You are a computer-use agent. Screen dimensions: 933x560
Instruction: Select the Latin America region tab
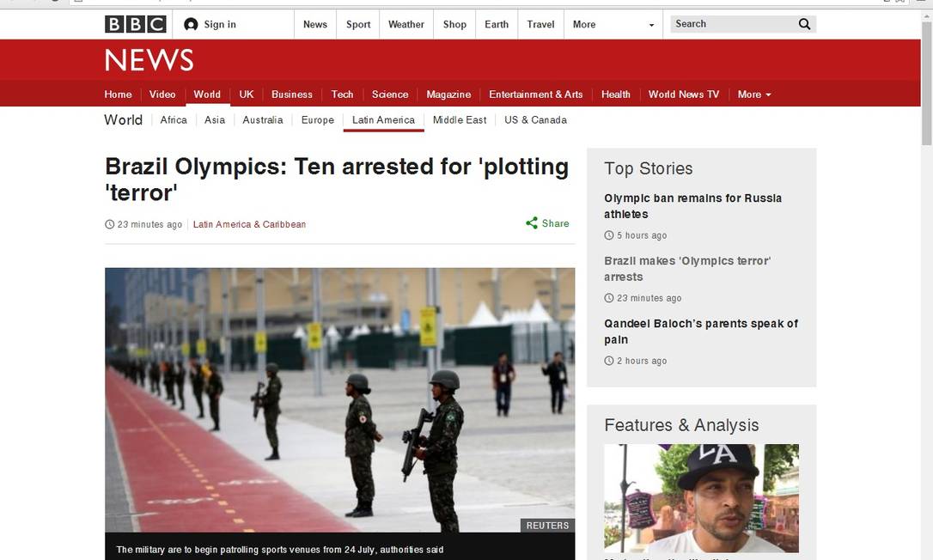click(x=383, y=120)
